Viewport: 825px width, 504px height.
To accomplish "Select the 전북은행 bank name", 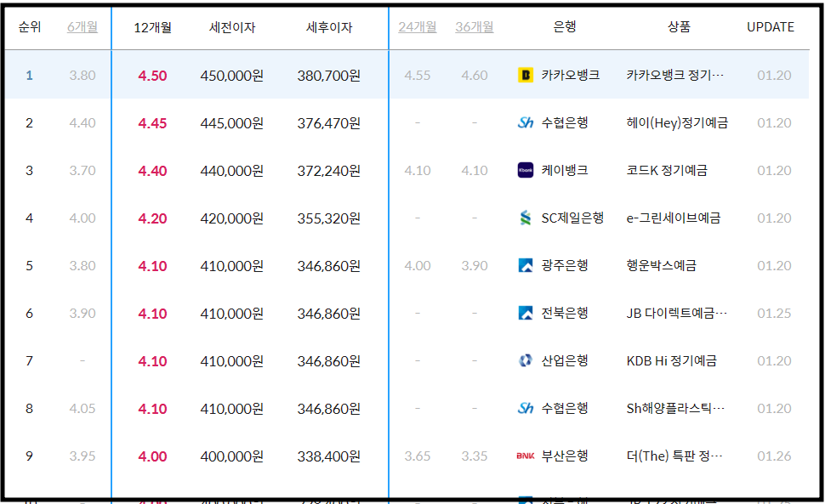I will 565,314.
